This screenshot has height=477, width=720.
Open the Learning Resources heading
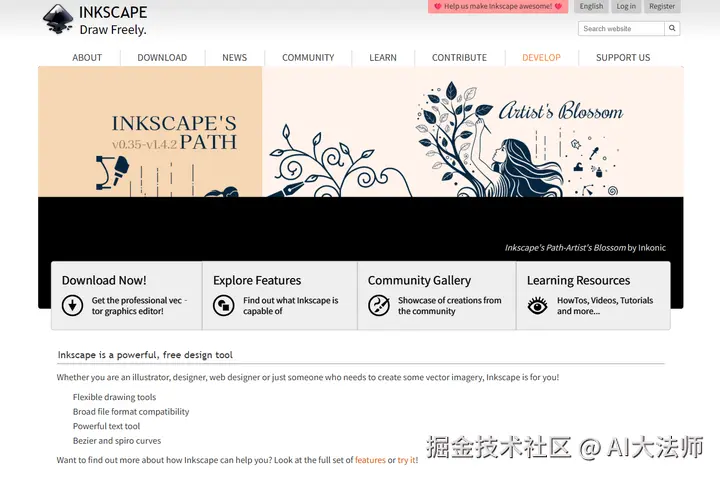[579, 280]
